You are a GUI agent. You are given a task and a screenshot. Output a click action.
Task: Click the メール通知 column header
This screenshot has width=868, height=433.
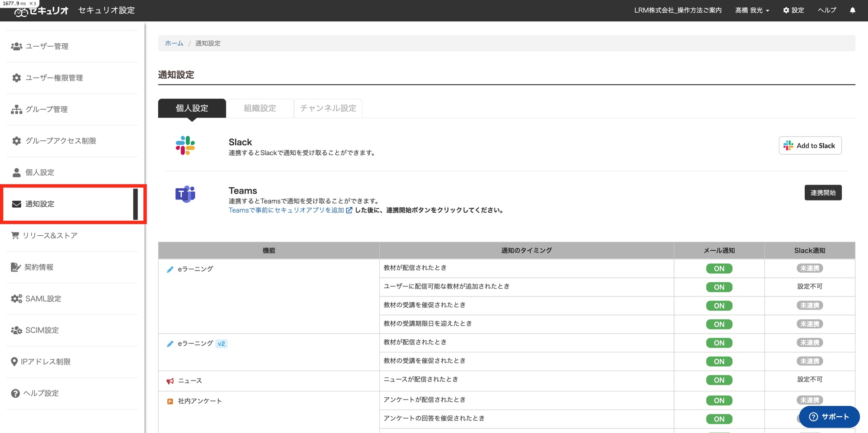[719, 251]
